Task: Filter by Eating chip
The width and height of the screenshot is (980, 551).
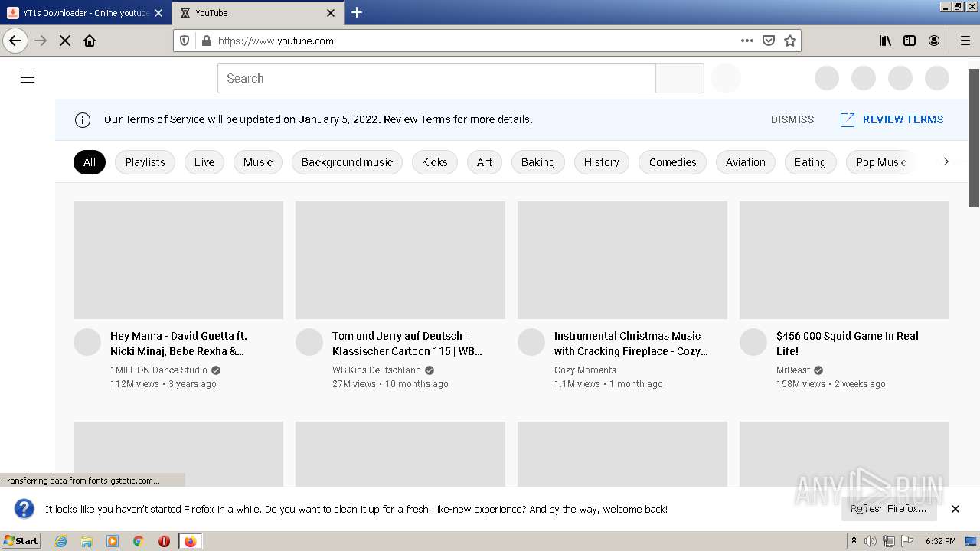Action: pyautogui.click(x=810, y=162)
